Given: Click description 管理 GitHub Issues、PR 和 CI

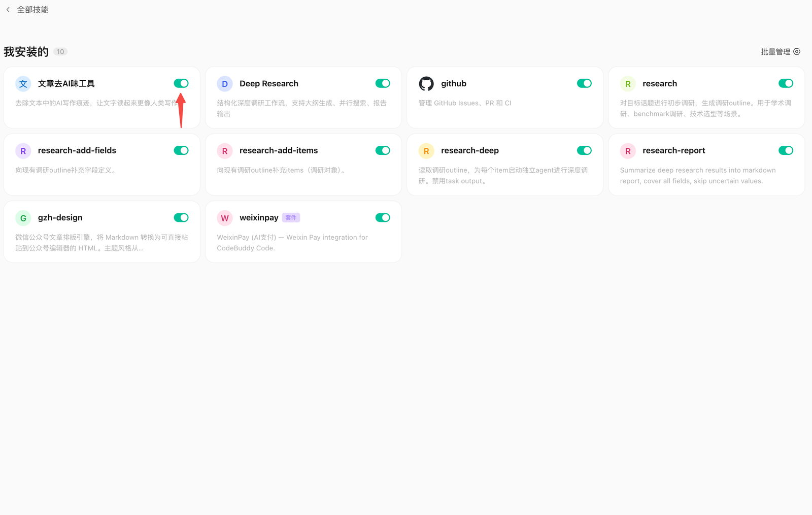Looking at the screenshot, I should pyautogui.click(x=465, y=103).
